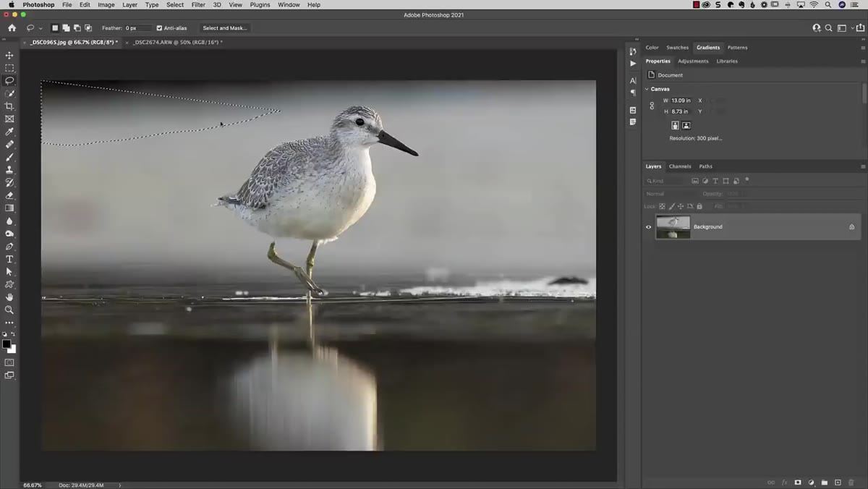Open the Filter menu
The width and height of the screenshot is (868, 489).
pos(198,4)
